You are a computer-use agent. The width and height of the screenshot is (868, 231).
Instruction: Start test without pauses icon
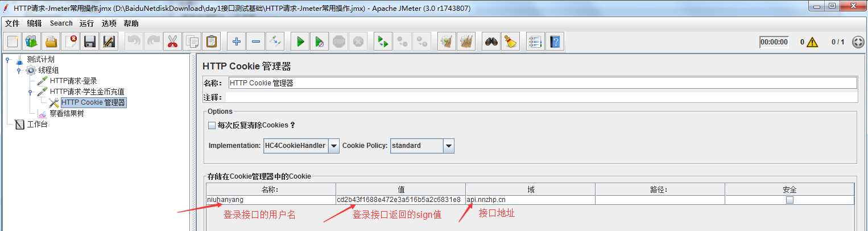(x=320, y=42)
